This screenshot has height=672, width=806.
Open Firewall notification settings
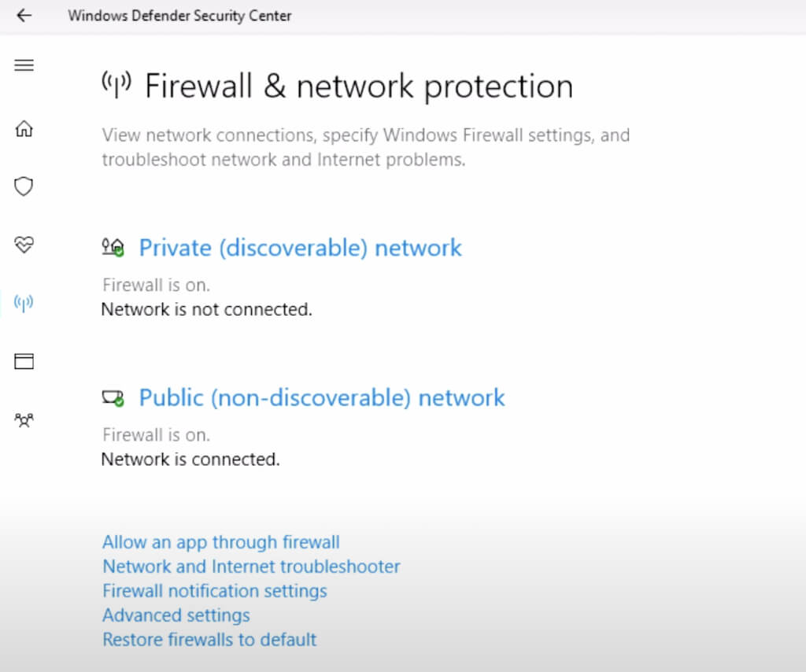[x=214, y=591]
